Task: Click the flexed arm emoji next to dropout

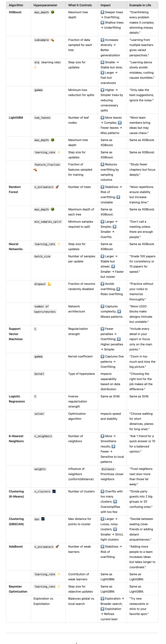Action: tap(49, 284)
